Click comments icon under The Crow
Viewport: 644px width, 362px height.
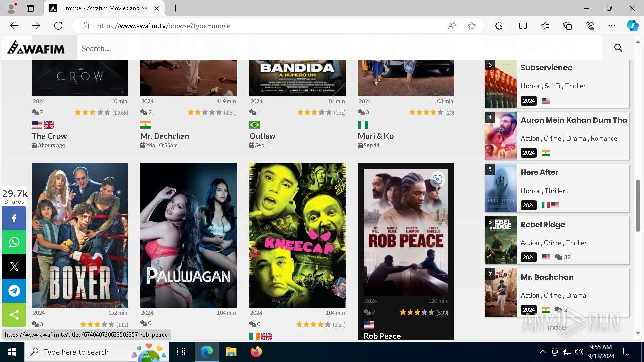tap(35, 112)
